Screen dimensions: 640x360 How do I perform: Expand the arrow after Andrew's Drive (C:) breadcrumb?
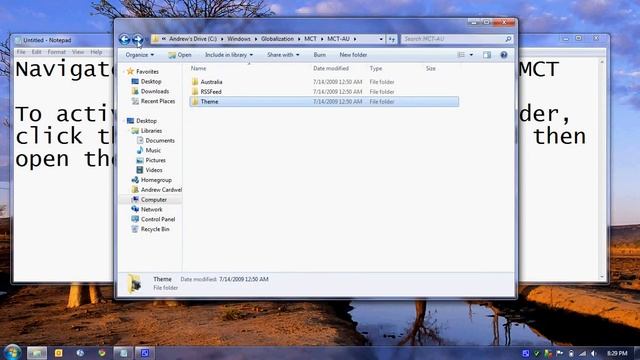222,39
